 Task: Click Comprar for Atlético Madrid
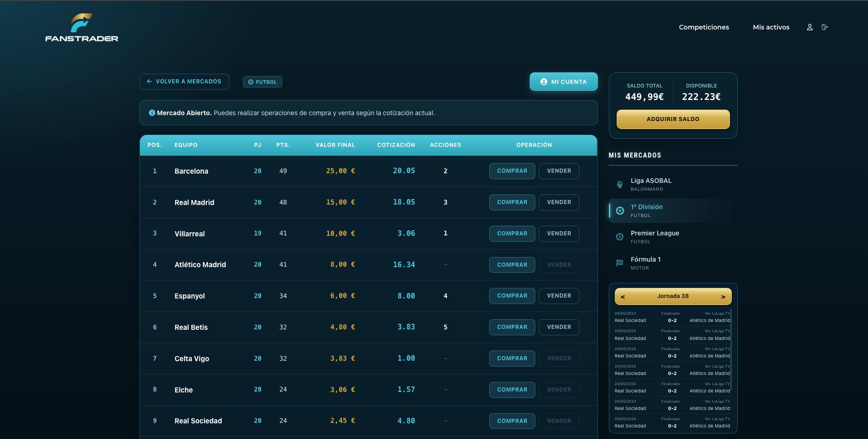512,265
